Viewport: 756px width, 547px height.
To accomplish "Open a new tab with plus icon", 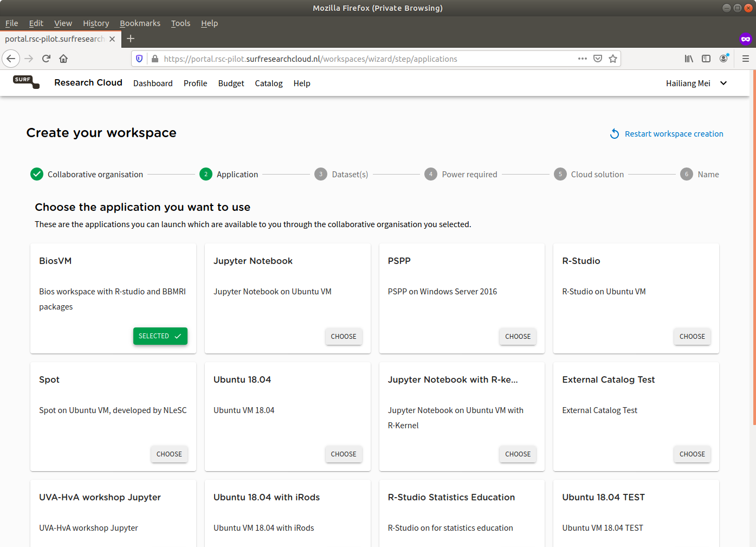I will 131,38.
